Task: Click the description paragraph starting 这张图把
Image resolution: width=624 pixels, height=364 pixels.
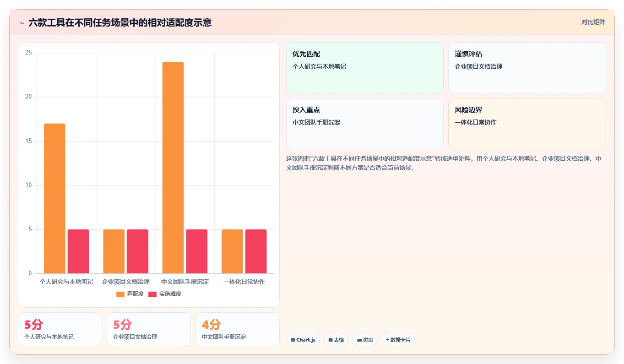Action: [444, 163]
